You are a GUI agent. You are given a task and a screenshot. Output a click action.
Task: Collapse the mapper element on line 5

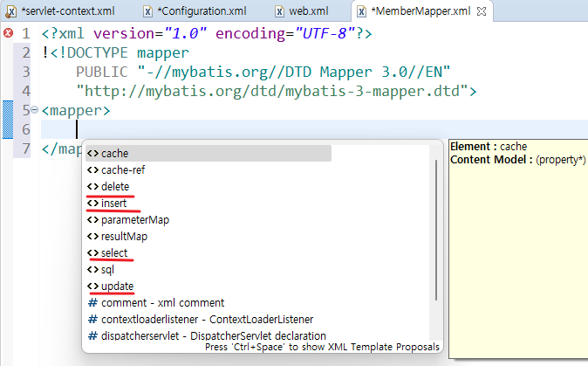tap(34, 110)
